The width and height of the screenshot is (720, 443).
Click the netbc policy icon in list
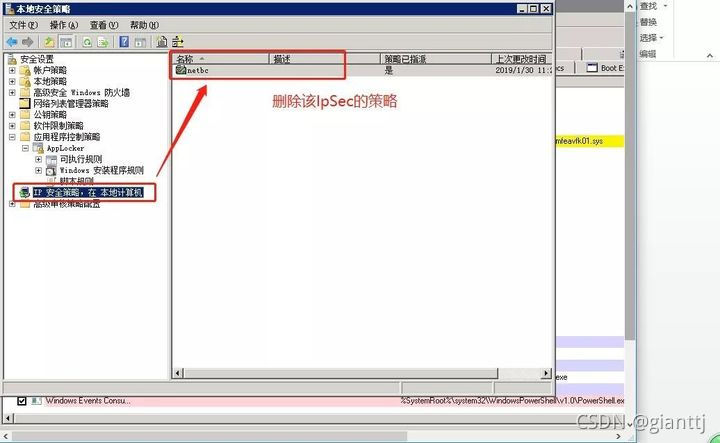(x=181, y=70)
